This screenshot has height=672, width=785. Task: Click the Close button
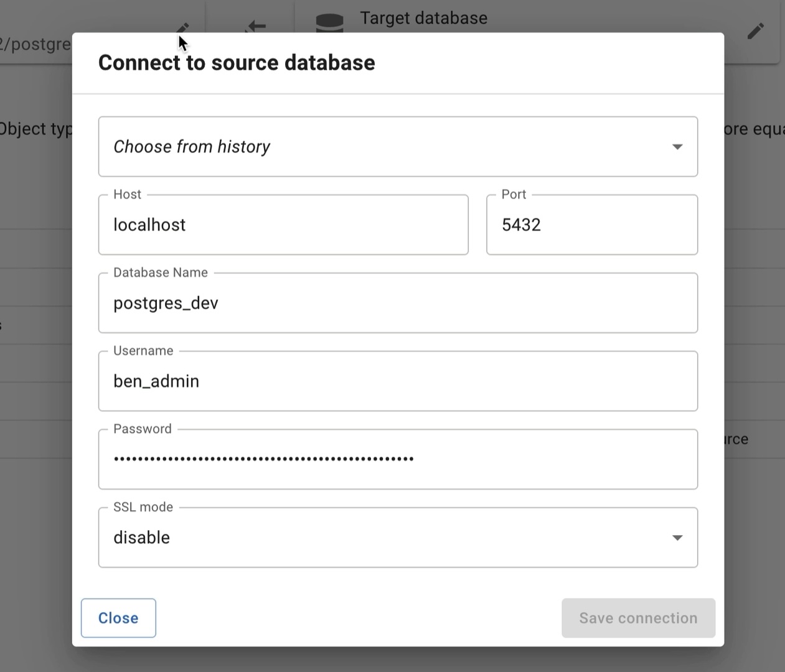(x=118, y=618)
